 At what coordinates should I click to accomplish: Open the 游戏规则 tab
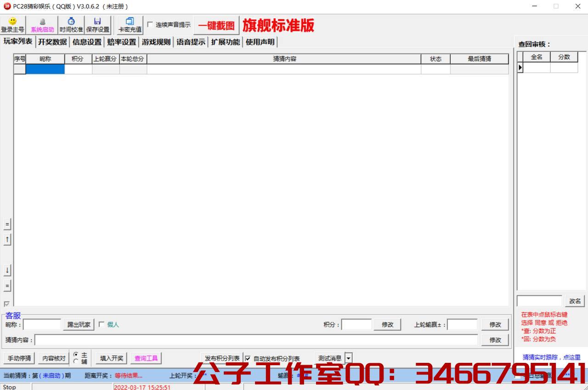click(x=156, y=42)
